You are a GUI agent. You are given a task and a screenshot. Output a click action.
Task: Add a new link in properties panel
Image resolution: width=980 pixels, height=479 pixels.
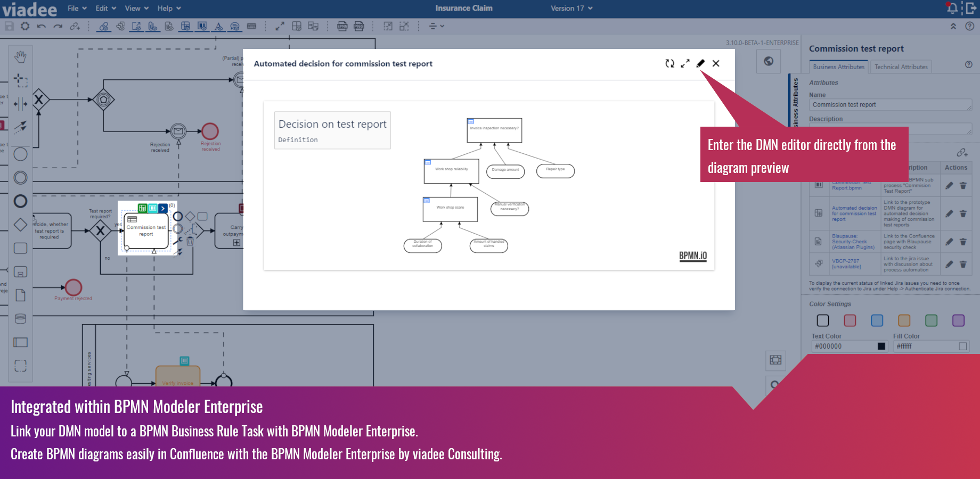(962, 153)
